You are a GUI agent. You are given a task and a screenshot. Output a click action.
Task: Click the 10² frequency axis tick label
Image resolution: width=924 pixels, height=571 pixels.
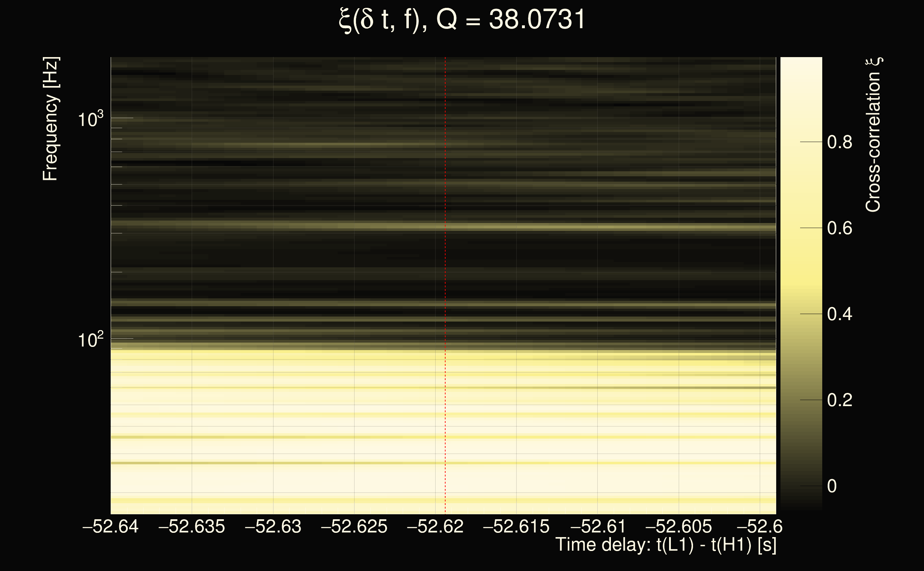pos(90,340)
